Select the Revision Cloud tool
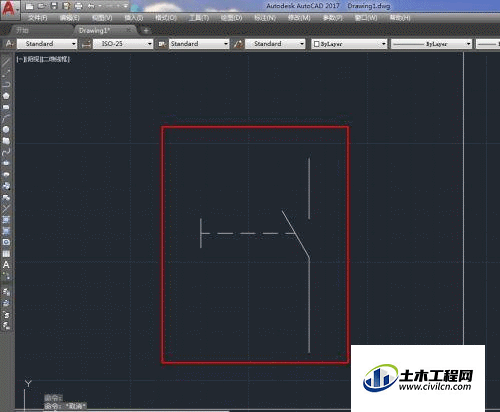The width and height of the screenshot is (500, 412). pyautogui.click(x=6, y=141)
